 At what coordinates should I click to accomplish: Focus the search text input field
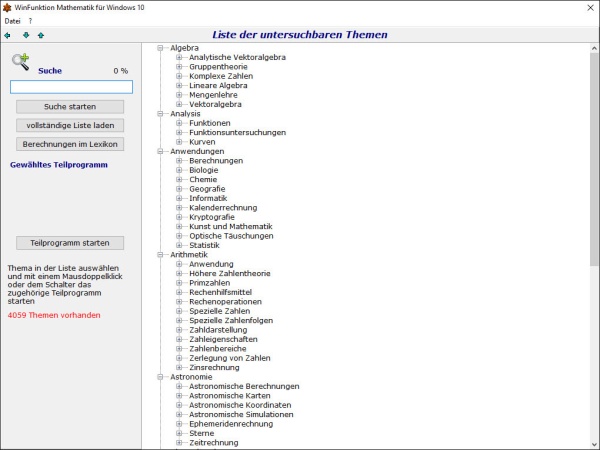pos(72,87)
